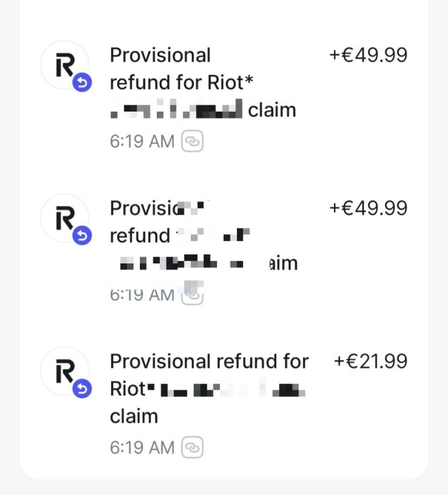
Task: Click the link icon beside the top 6:19 AM
Action: pyautogui.click(x=192, y=142)
